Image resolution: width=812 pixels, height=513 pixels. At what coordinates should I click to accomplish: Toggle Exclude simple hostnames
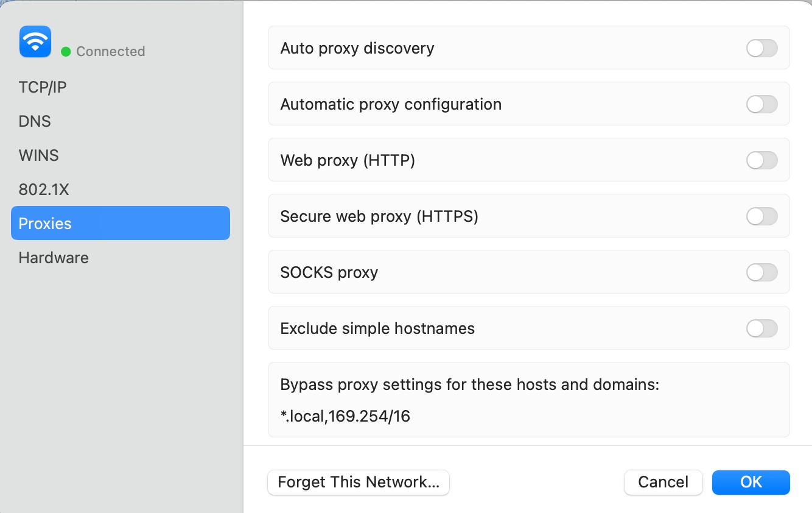tap(761, 328)
